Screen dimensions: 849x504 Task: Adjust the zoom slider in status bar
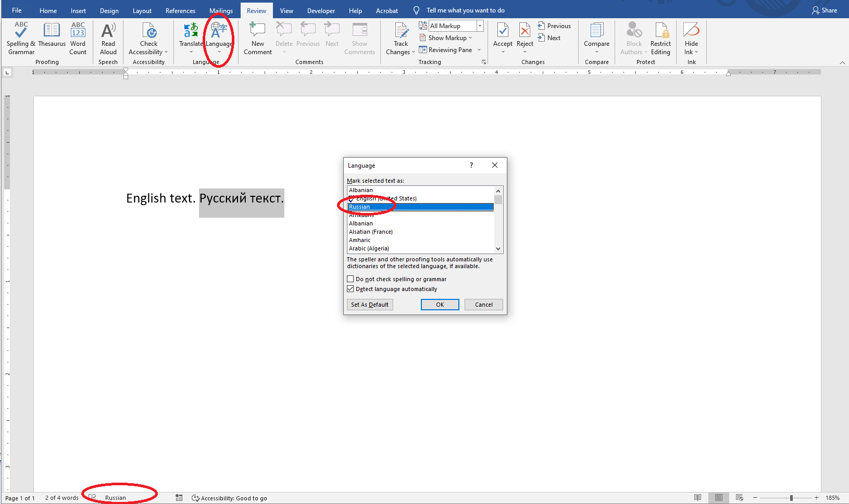pos(791,498)
